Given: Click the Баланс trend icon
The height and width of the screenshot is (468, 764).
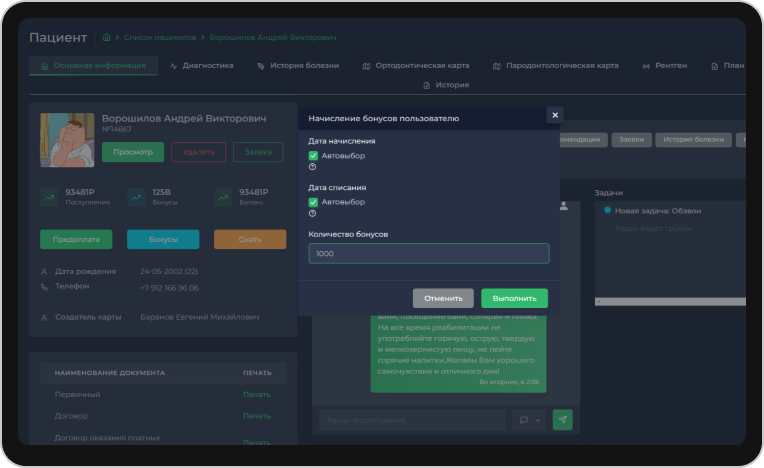Looking at the screenshot, I should (x=223, y=197).
